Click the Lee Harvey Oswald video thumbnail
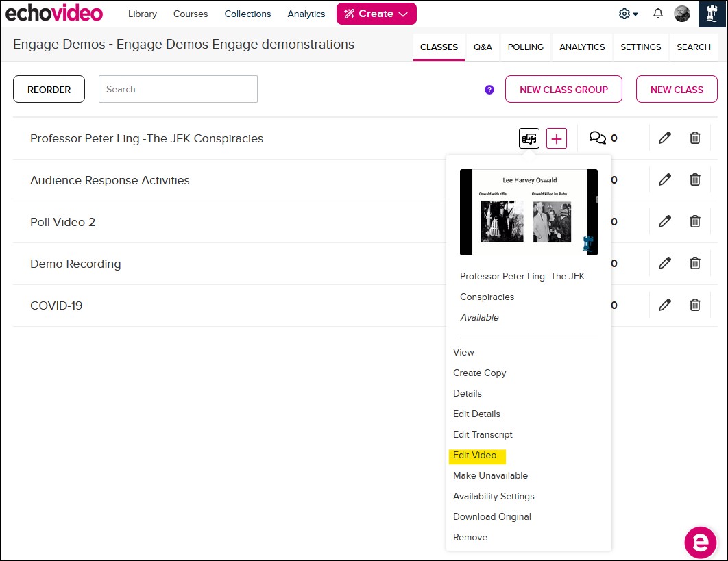This screenshot has width=728, height=561. pos(528,212)
